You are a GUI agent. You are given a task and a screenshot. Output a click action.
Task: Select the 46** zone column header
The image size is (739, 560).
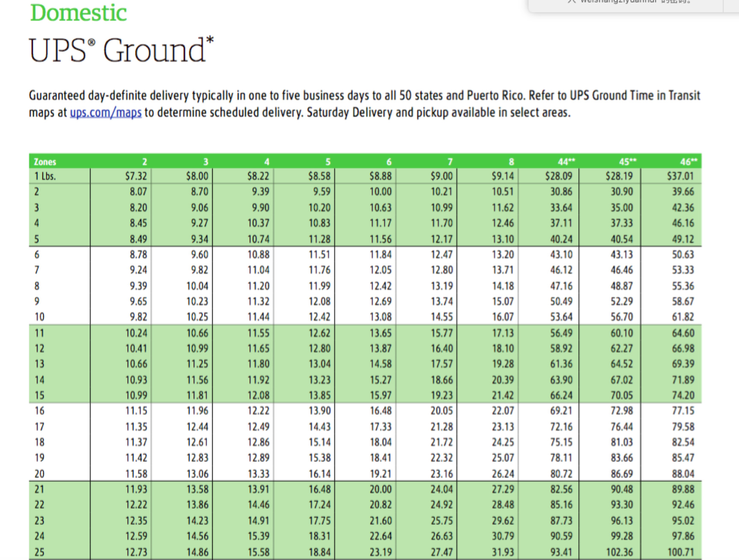point(688,162)
